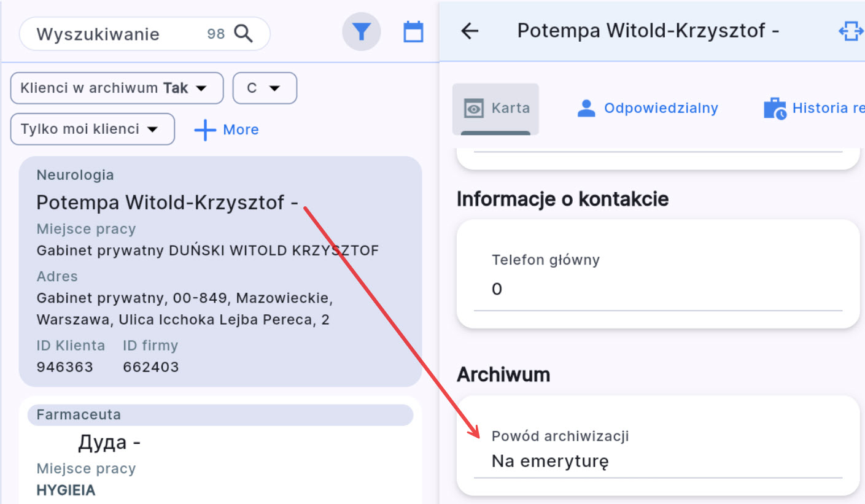Click the Potempa Witold-Krzysztof header title
The height and width of the screenshot is (504, 865).
coord(648,31)
